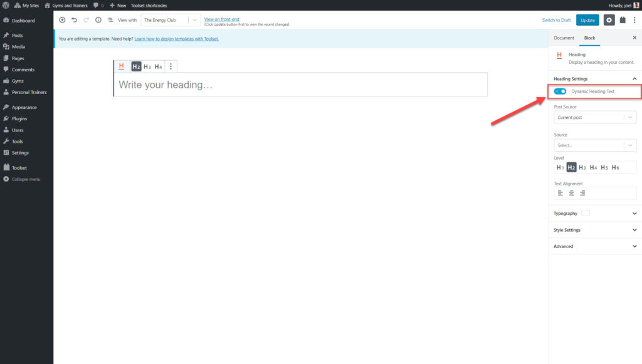Open Learn how to design templates link
Screen dimensions: 642x364
pos(176,39)
